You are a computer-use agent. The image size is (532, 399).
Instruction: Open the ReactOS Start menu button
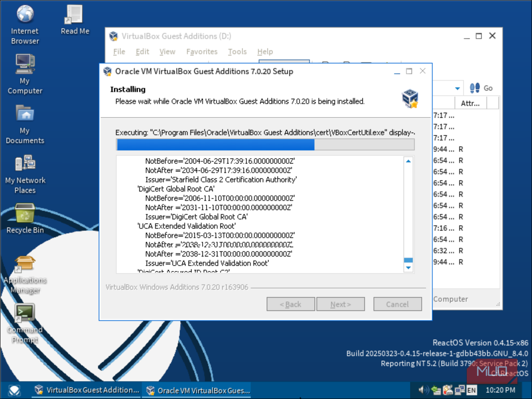(x=14, y=390)
